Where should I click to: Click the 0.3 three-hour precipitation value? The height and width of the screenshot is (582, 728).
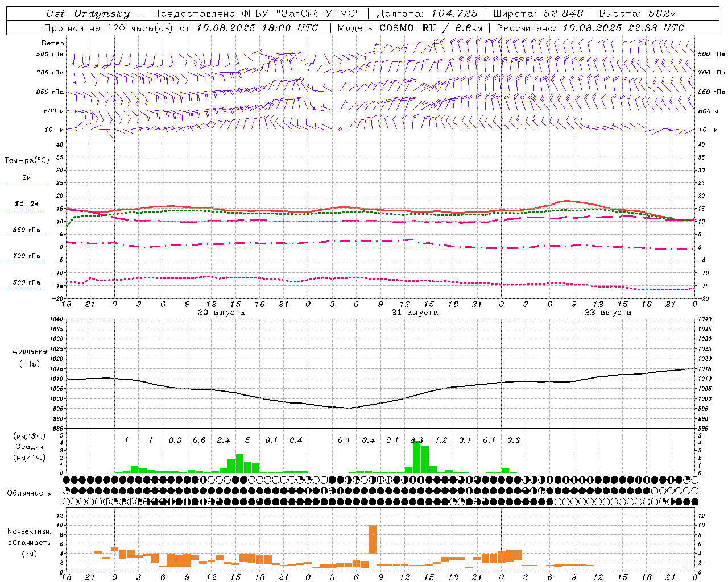[175, 440]
